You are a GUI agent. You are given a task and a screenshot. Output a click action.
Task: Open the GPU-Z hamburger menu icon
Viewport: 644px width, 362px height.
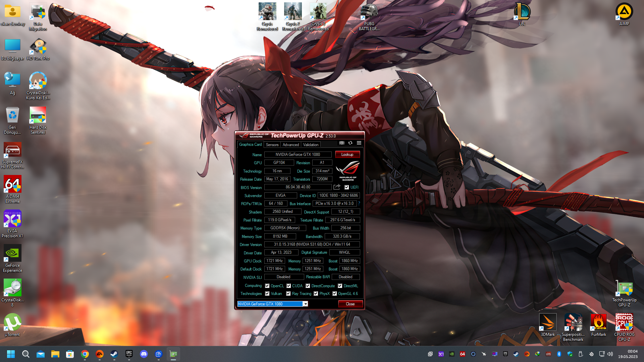[x=359, y=143]
